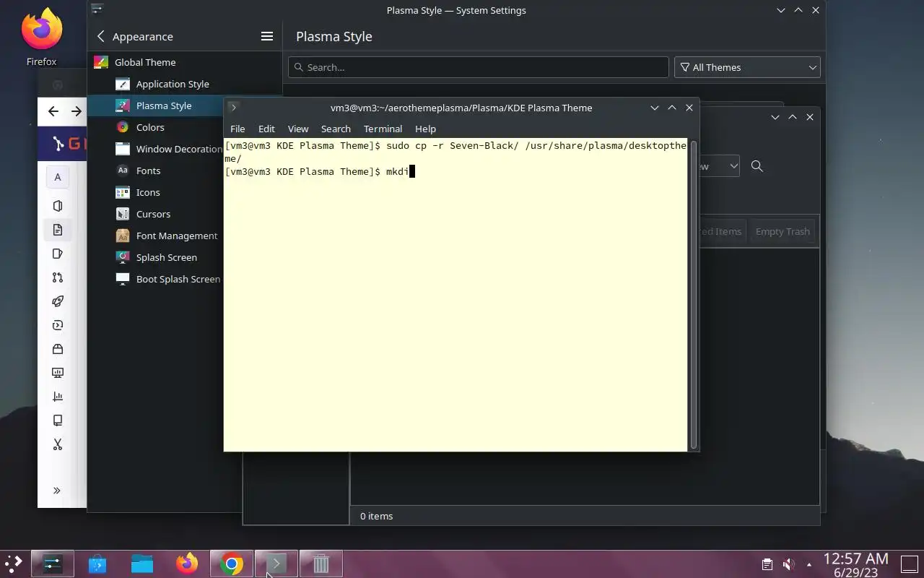Click the rocket icon in browser sidebar
The image size is (924, 578).
point(58,301)
